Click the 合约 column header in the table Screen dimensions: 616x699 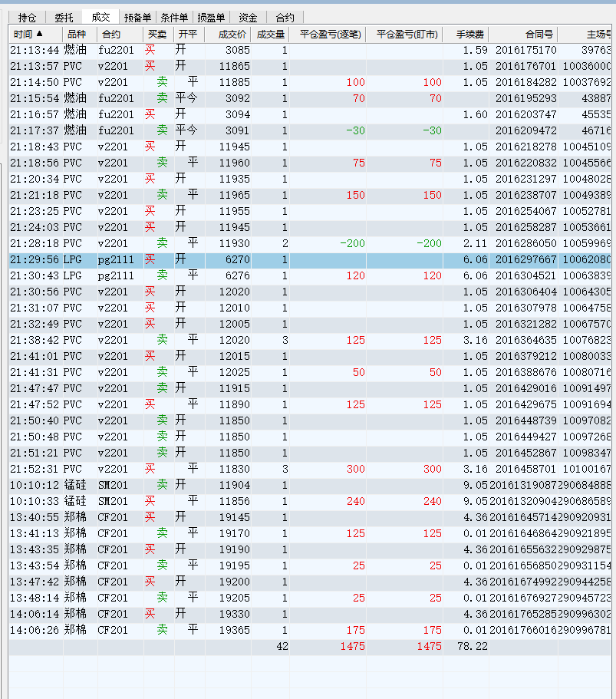tap(120, 35)
